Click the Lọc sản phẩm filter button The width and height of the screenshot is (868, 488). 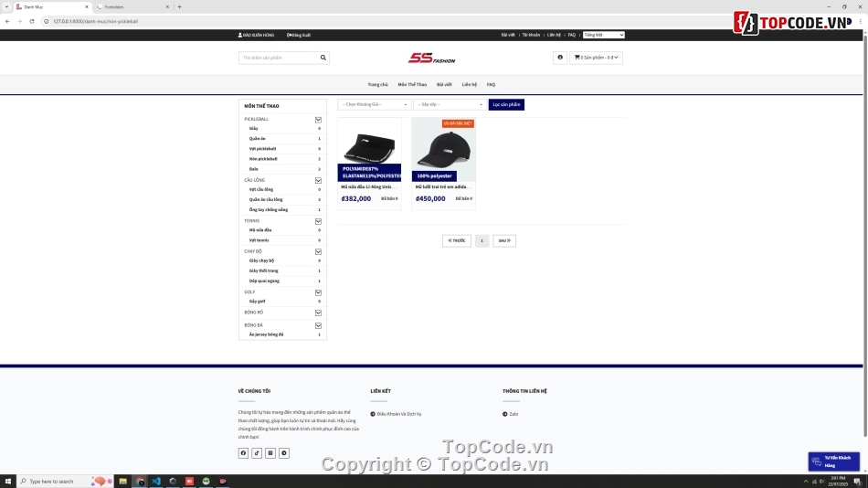506,105
